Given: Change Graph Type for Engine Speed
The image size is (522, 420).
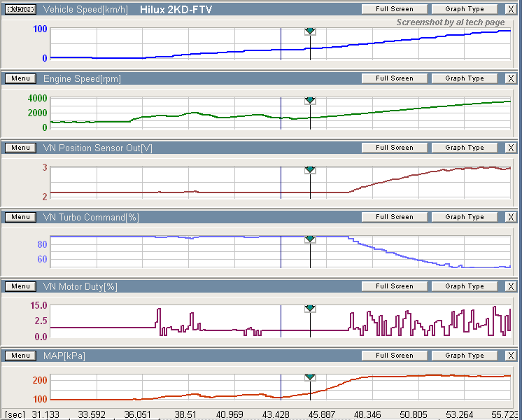Looking at the screenshot, I should [x=465, y=78].
